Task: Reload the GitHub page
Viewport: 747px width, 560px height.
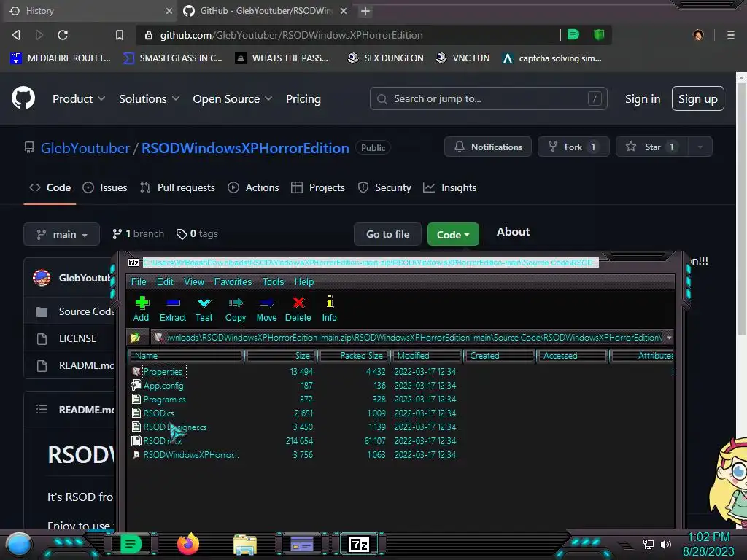Action: (x=63, y=35)
